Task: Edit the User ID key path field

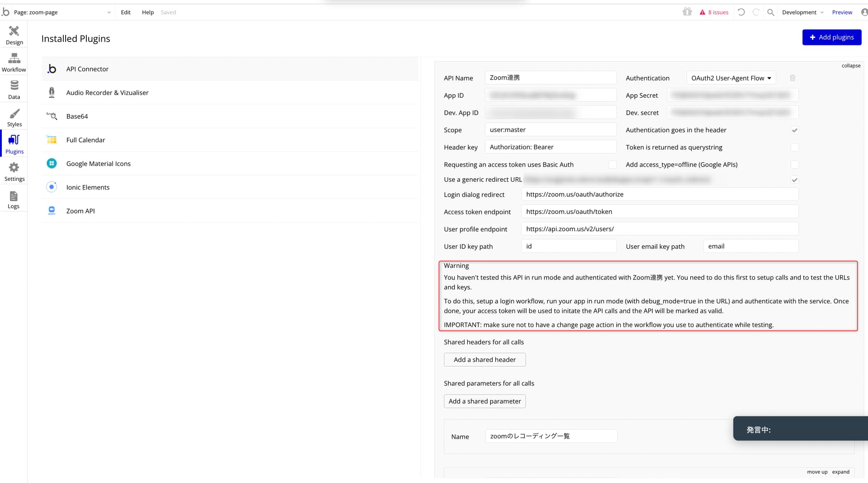Action: coord(569,246)
